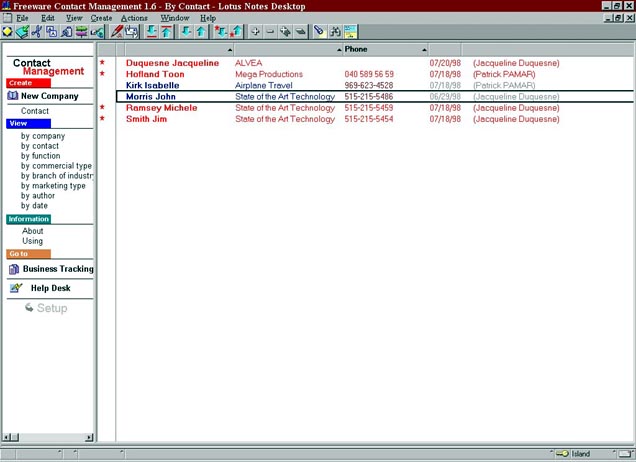Viewport: 636px width, 462px height.
Task: Open the Actions menu
Action: tap(134, 18)
